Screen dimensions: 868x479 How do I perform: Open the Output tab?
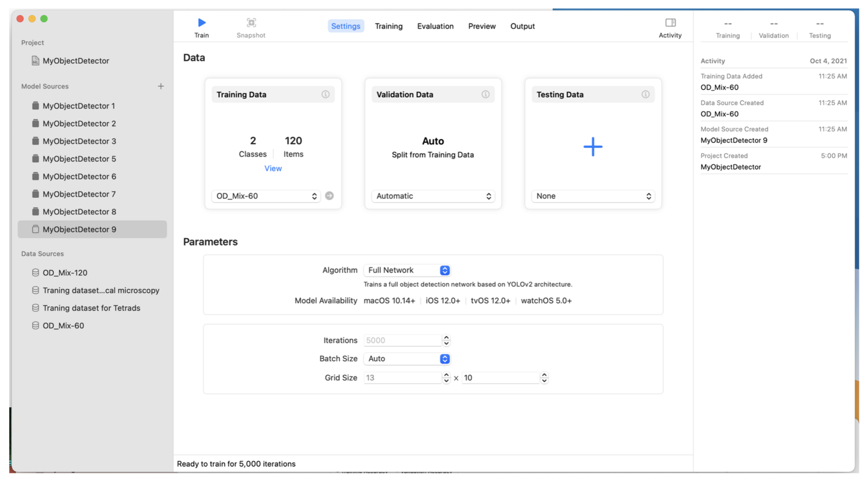click(x=522, y=27)
